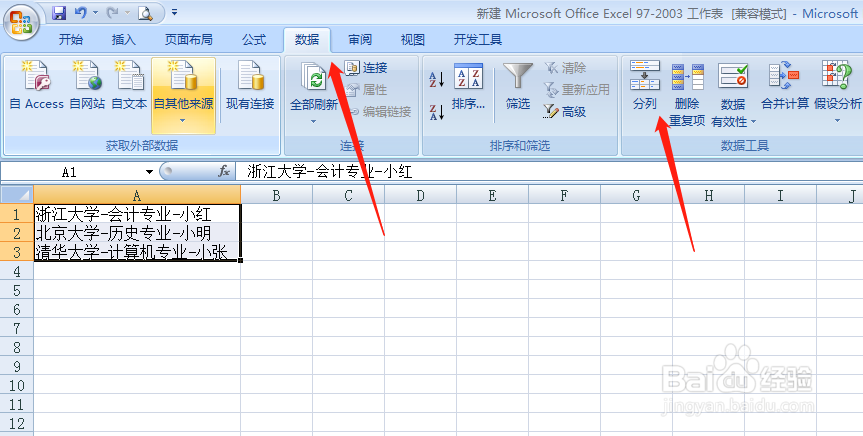Import data 自 Access
This screenshot has height=436, width=863.
pyautogui.click(x=37, y=85)
